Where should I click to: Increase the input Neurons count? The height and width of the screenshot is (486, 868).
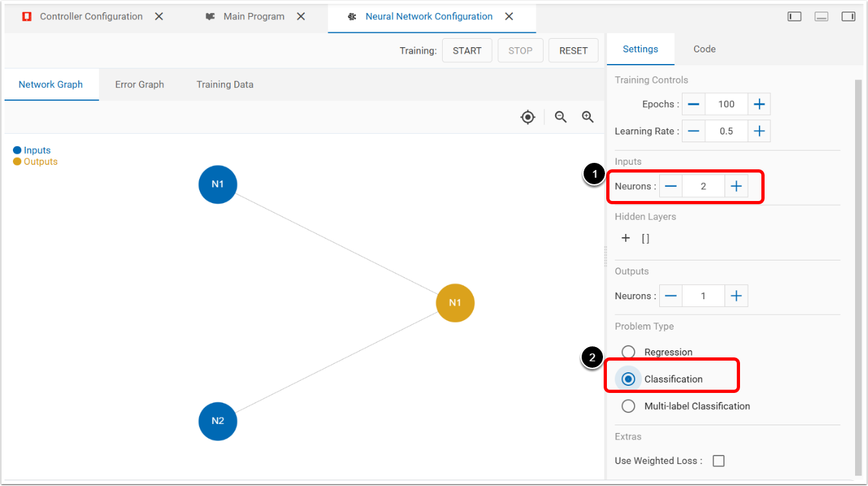pyautogui.click(x=736, y=187)
